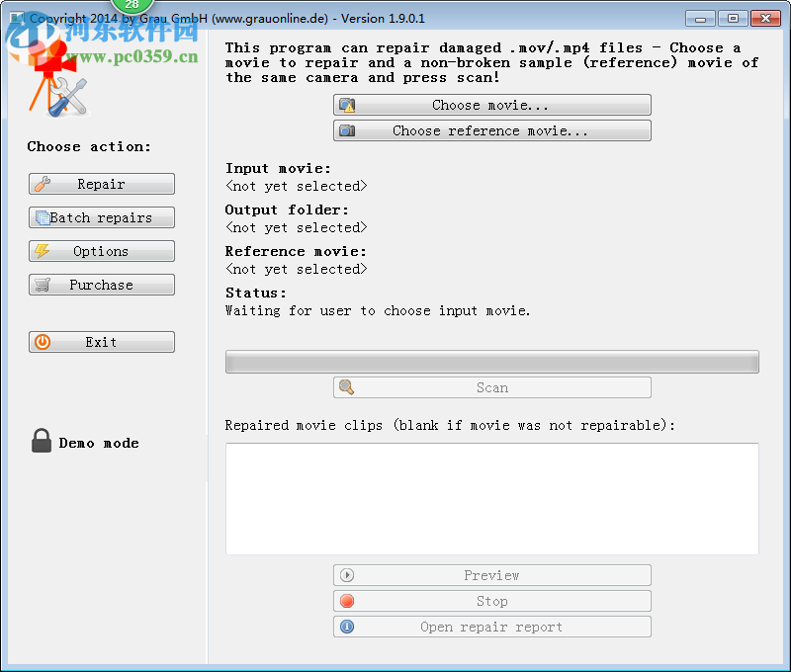791x672 pixels.
Task: Click the 'Choose action:' heading
Action: [x=89, y=146]
